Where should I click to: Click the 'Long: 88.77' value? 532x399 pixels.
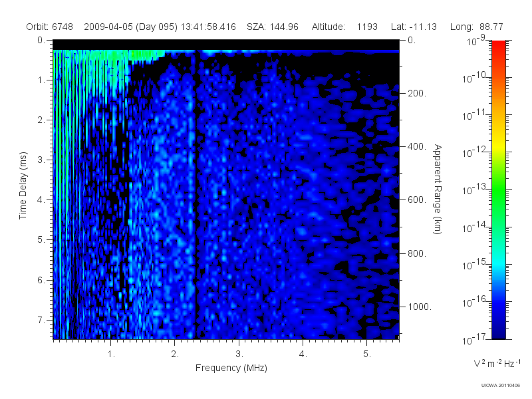coord(476,27)
